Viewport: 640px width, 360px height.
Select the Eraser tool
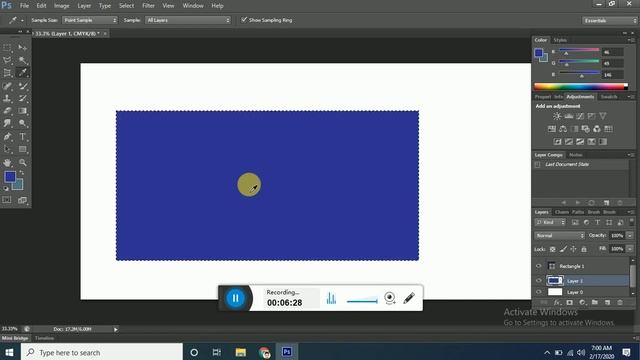tap(7, 111)
